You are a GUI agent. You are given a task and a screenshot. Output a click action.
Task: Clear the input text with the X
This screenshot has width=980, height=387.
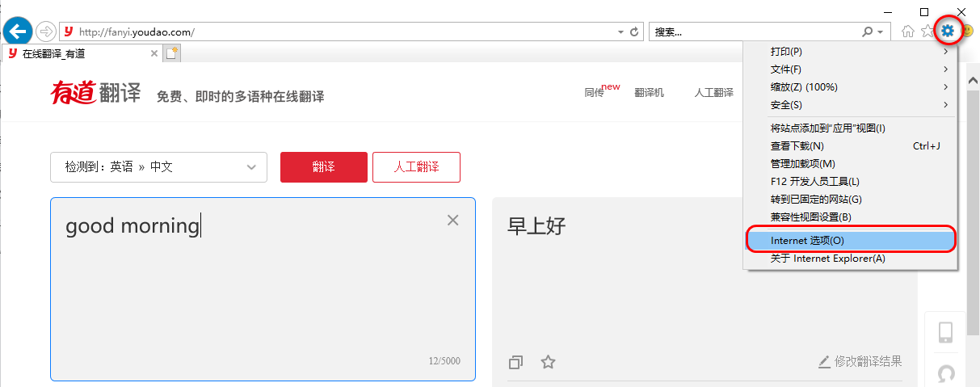tap(453, 221)
